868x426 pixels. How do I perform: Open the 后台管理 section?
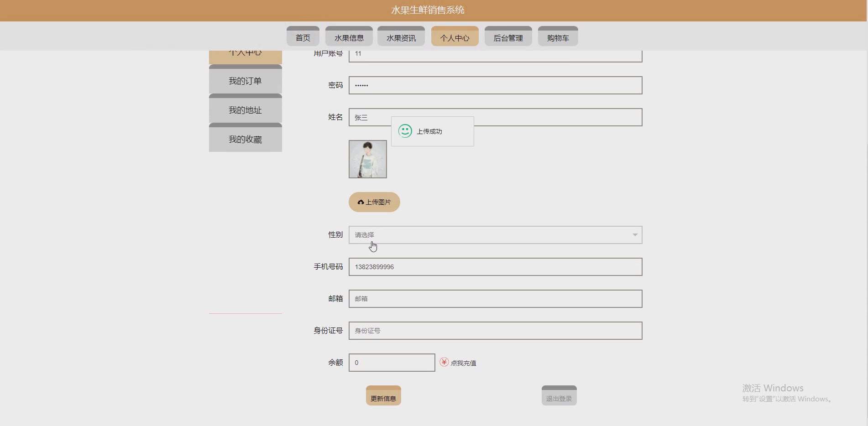point(508,36)
